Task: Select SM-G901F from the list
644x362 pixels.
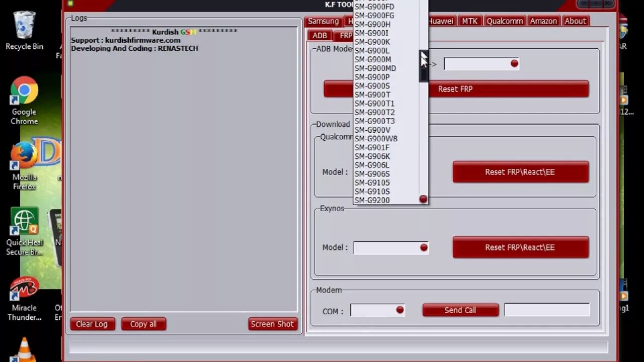Action: [x=386, y=147]
